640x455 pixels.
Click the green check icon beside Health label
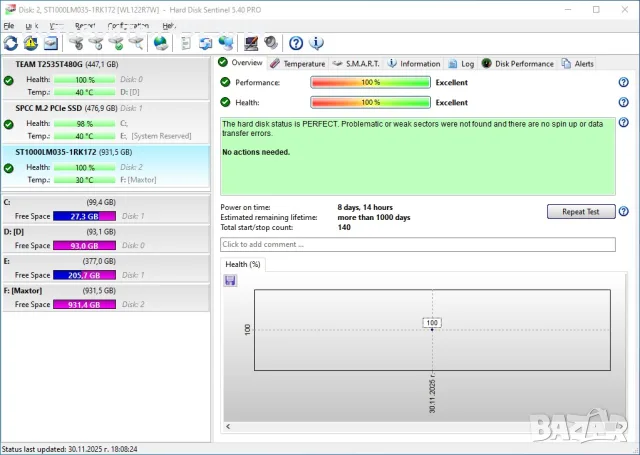[225, 102]
